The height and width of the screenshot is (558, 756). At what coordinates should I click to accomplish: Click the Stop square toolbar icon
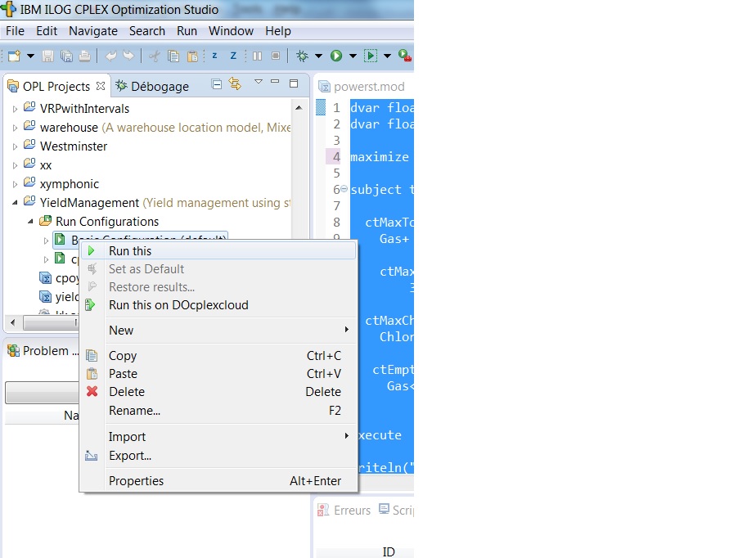click(x=276, y=56)
